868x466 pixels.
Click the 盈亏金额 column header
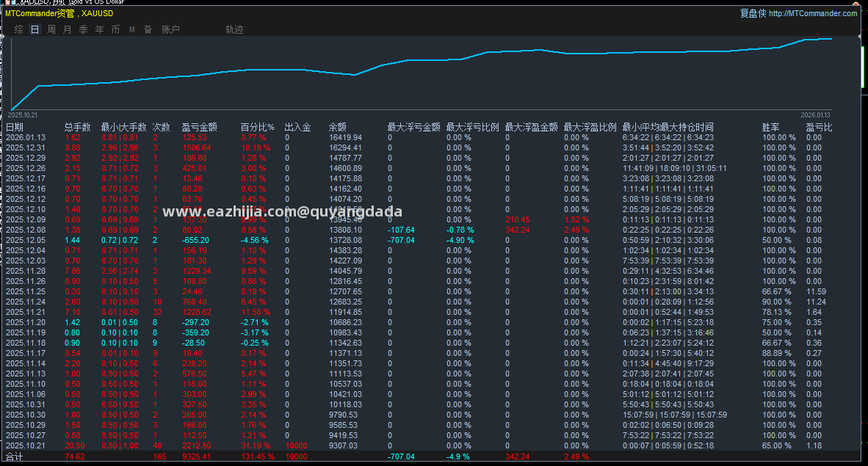pyautogui.click(x=199, y=127)
